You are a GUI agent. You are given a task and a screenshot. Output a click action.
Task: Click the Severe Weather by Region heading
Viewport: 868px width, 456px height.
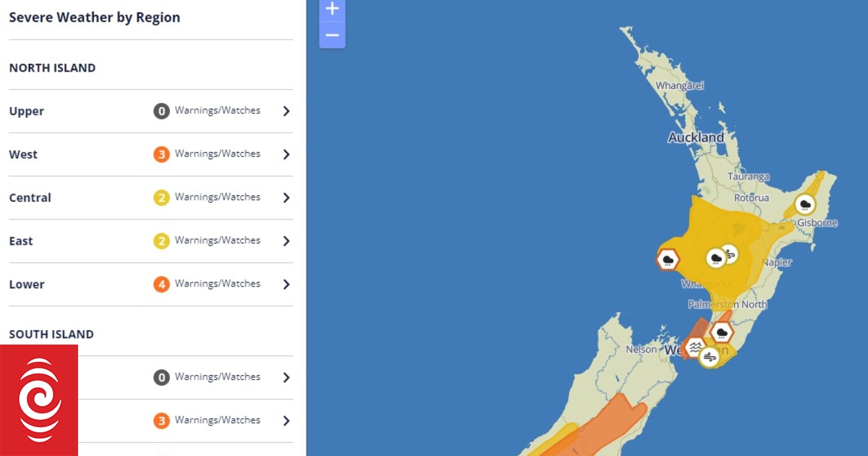click(x=95, y=17)
